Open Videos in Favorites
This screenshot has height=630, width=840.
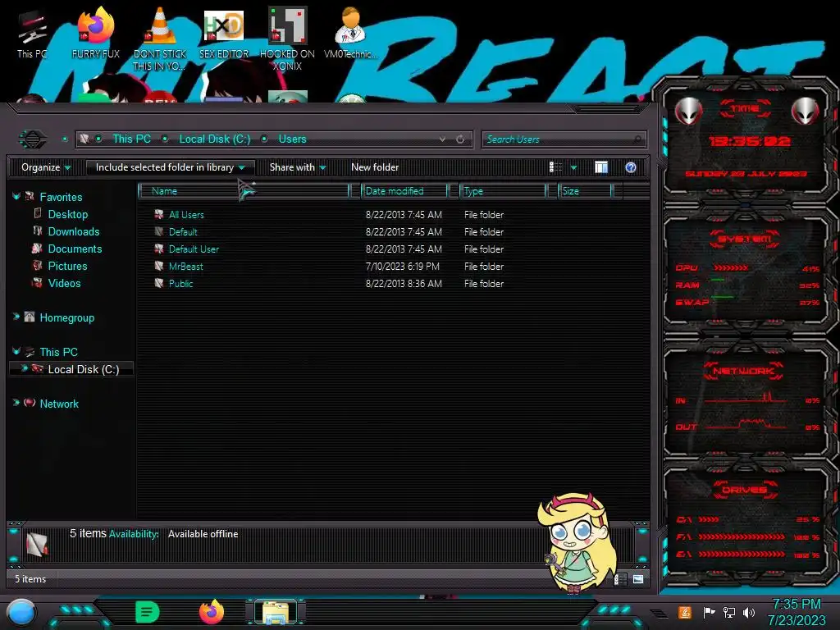[x=64, y=283]
